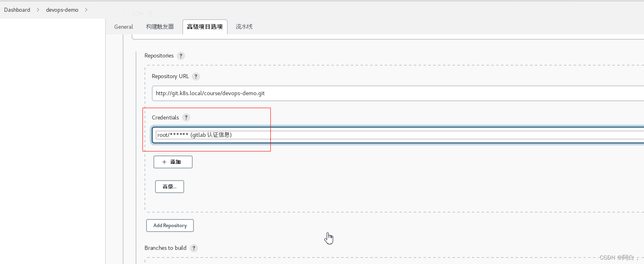Open help for Repositories section
The height and width of the screenshot is (264, 644).
tap(181, 56)
